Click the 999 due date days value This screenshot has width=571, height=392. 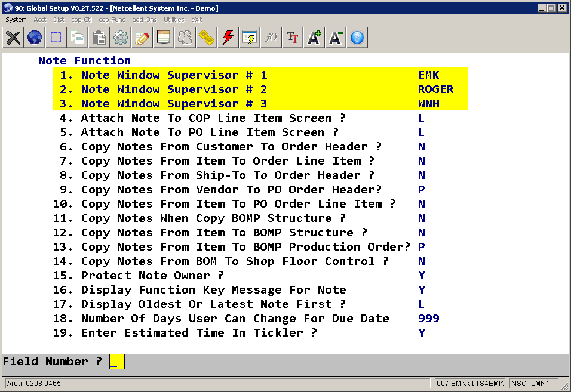(428, 319)
